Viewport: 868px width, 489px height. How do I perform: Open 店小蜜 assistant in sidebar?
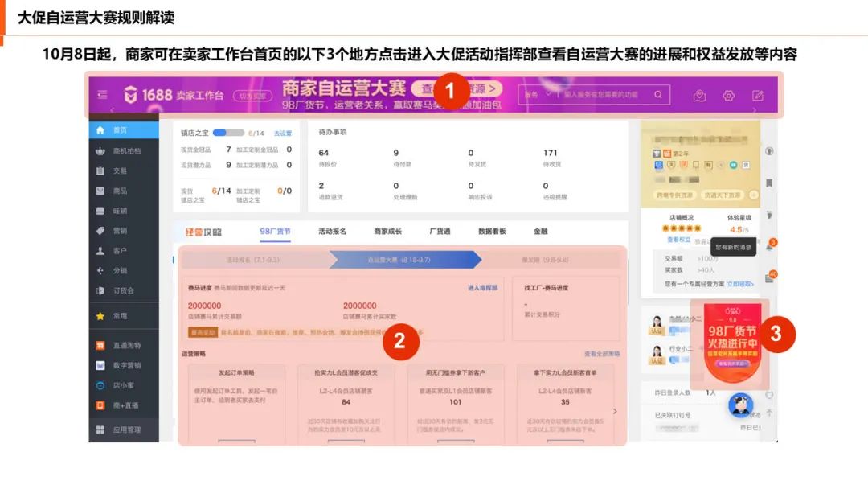tap(123, 385)
